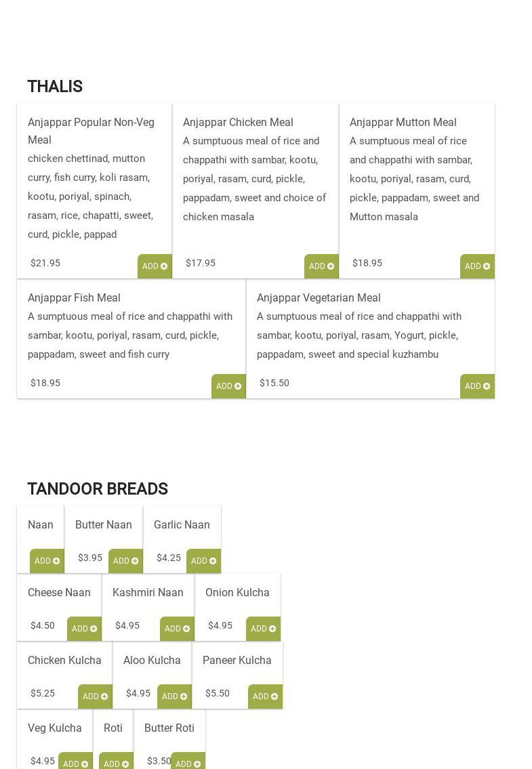
Task: Add Roti to cart
Action: [x=116, y=764]
